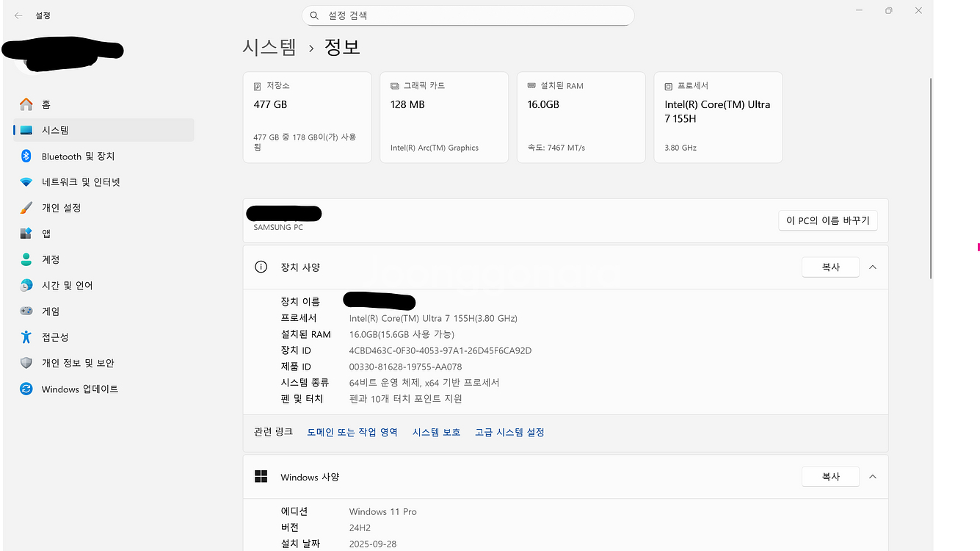Collapse the Windows 사양 section

(873, 476)
